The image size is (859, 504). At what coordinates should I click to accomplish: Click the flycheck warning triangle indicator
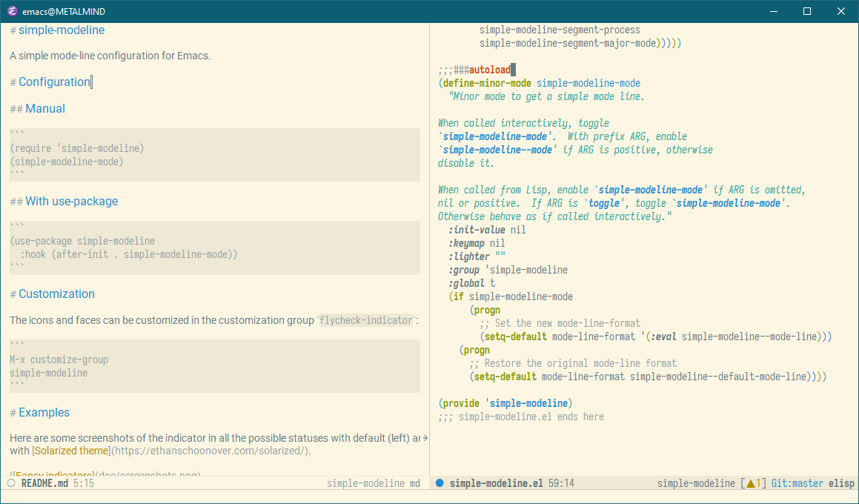(751, 483)
